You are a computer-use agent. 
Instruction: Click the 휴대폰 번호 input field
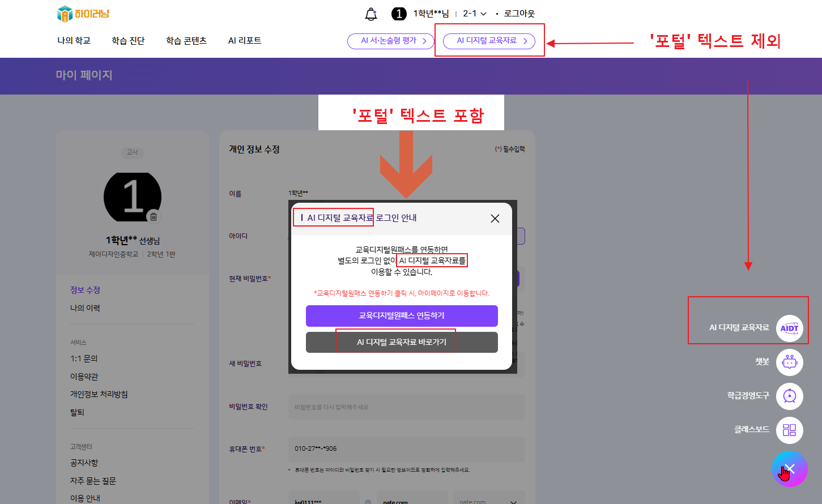click(x=407, y=449)
